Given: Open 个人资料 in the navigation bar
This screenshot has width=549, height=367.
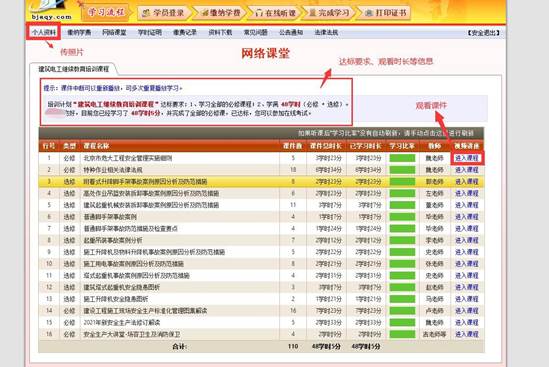Looking at the screenshot, I should pyautogui.click(x=44, y=33).
